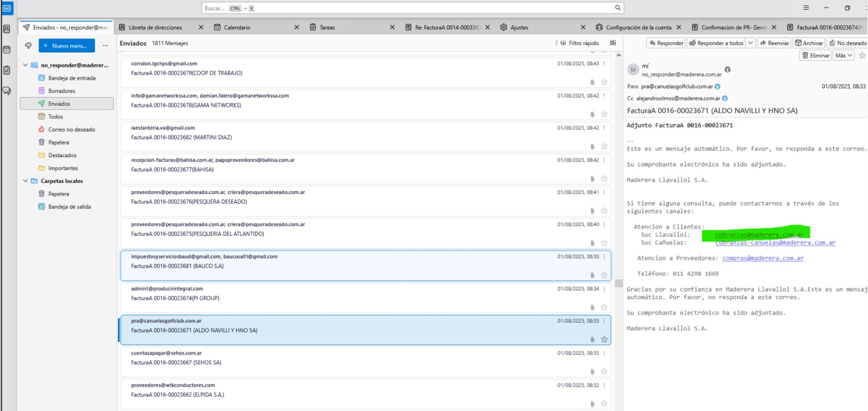Viewport: 868px width, 411px height.
Task: Open the compras@maderera.com.ar link
Action: (763, 259)
